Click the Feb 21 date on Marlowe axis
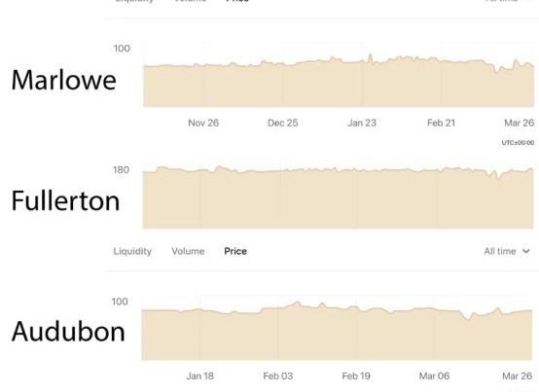 click(x=442, y=123)
